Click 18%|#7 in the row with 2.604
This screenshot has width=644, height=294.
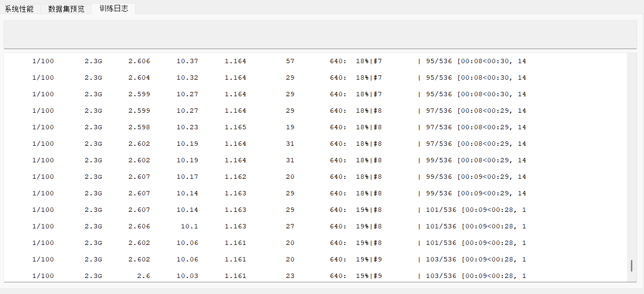(x=369, y=78)
